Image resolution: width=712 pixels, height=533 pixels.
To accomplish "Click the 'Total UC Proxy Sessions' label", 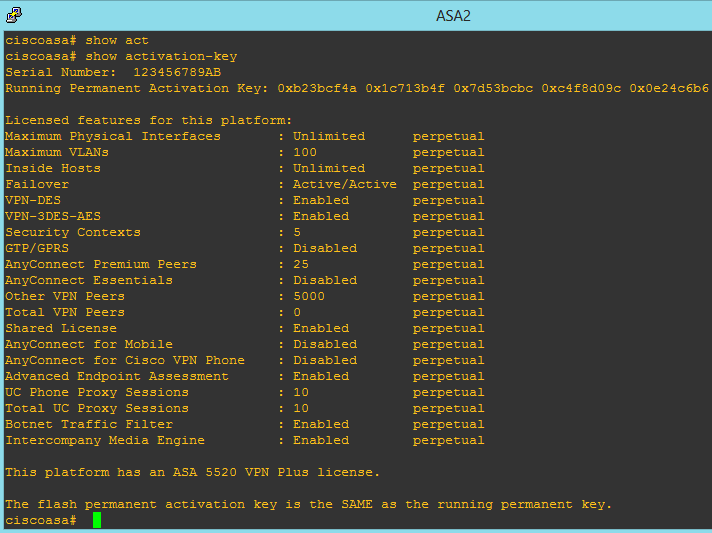I will click(x=97, y=408).
